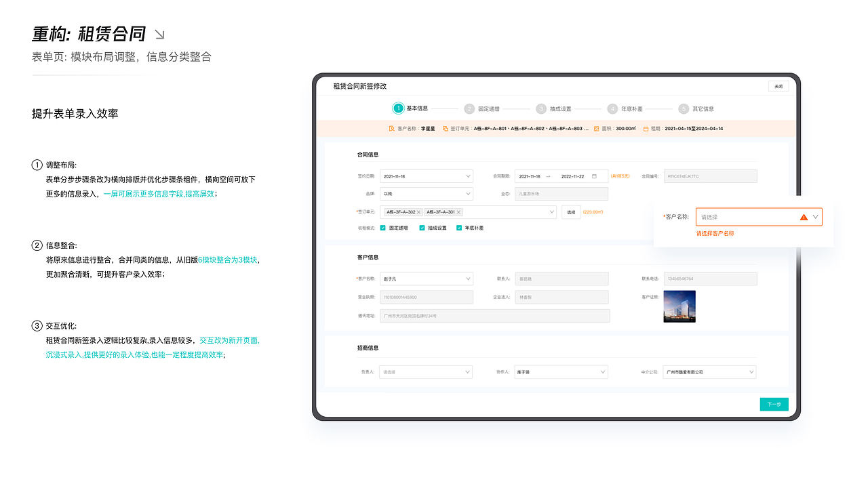868x488 pixels.
Task: Uncheck the 固定递增 checkbox
Action: [382, 227]
